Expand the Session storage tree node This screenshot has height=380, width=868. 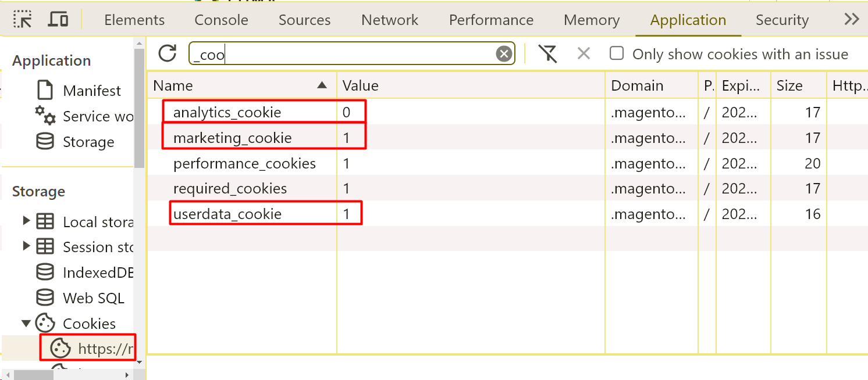click(x=26, y=246)
